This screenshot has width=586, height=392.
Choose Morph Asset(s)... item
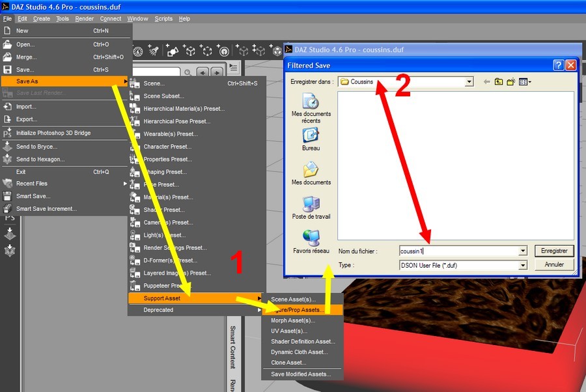point(302,320)
